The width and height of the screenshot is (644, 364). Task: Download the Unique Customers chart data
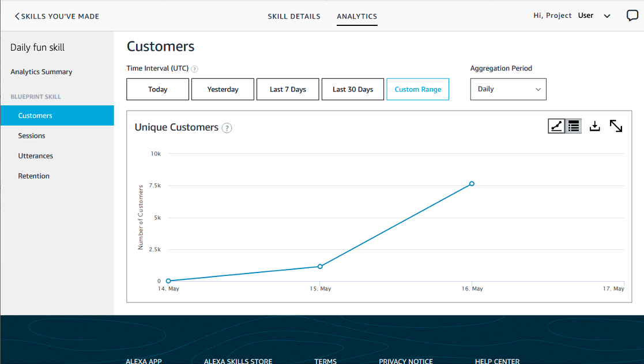(594, 126)
